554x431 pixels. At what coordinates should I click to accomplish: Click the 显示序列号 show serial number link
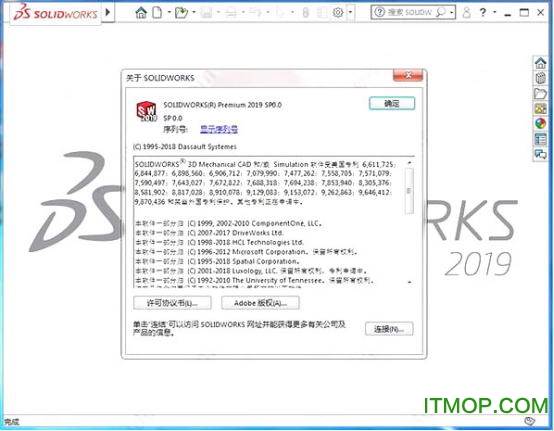point(219,129)
